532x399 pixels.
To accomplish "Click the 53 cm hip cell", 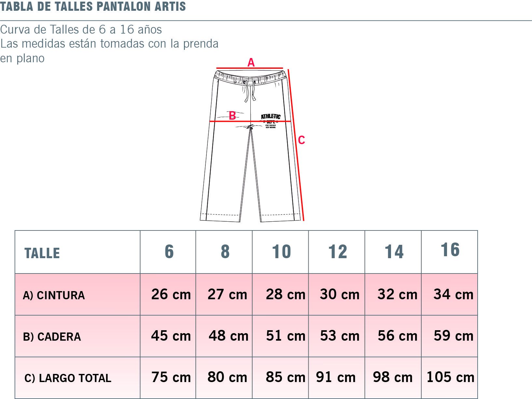I will pos(337,336).
